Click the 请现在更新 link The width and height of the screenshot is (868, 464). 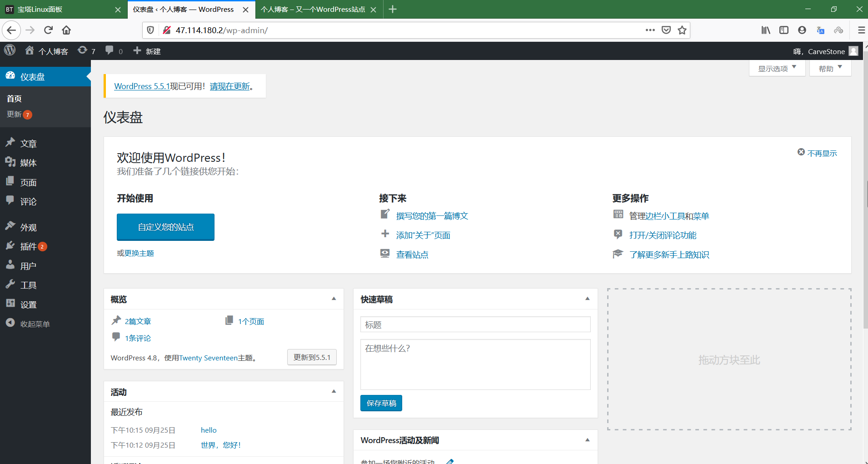coord(230,86)
